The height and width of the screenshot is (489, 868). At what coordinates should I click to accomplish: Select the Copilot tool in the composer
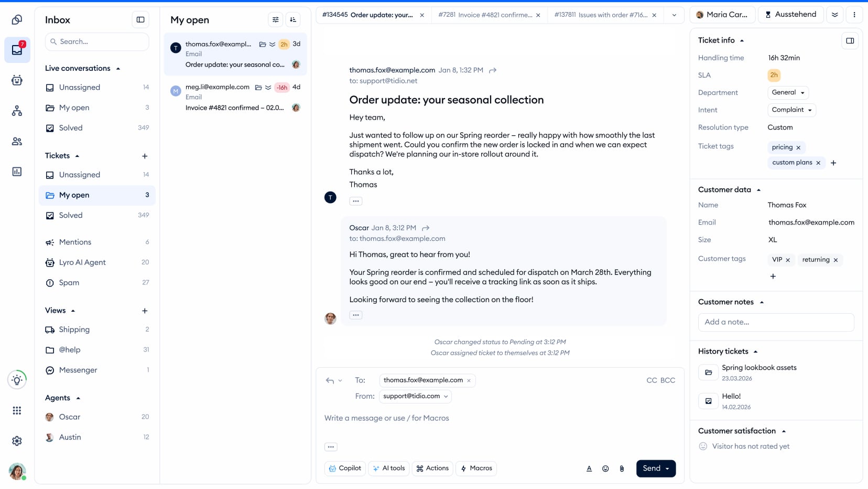[x=344, y=468]
